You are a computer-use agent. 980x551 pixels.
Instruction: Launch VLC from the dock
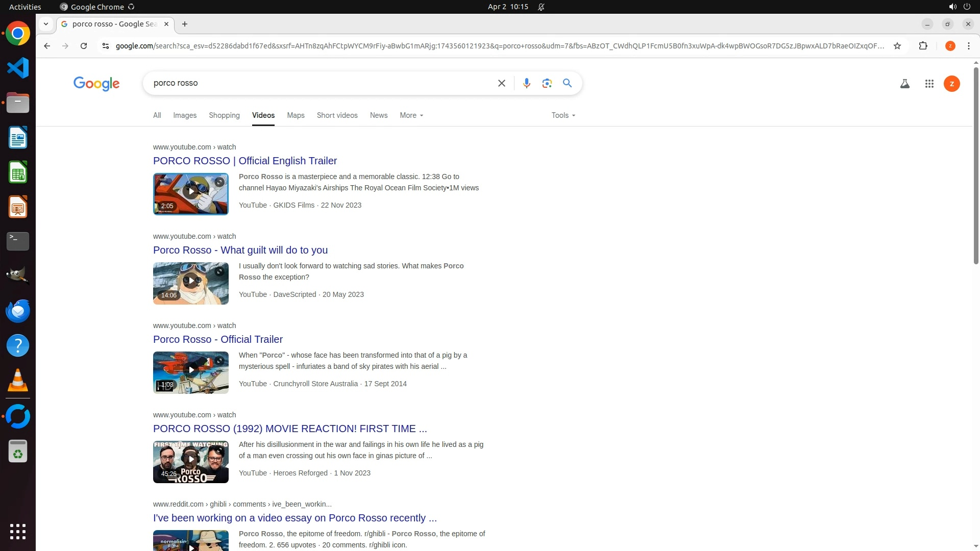click(x=18, y=380)
